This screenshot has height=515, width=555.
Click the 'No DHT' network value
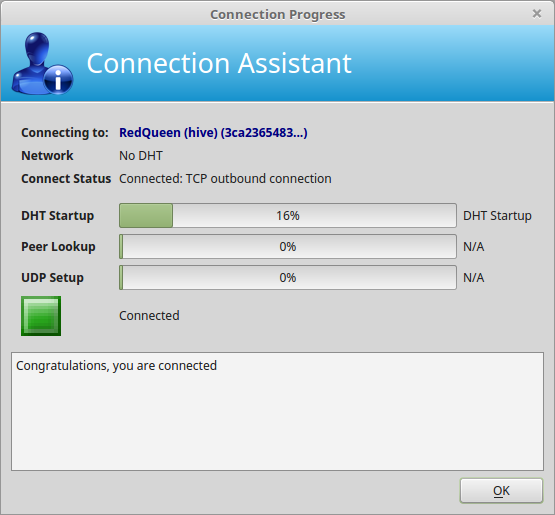pos(141,156)
